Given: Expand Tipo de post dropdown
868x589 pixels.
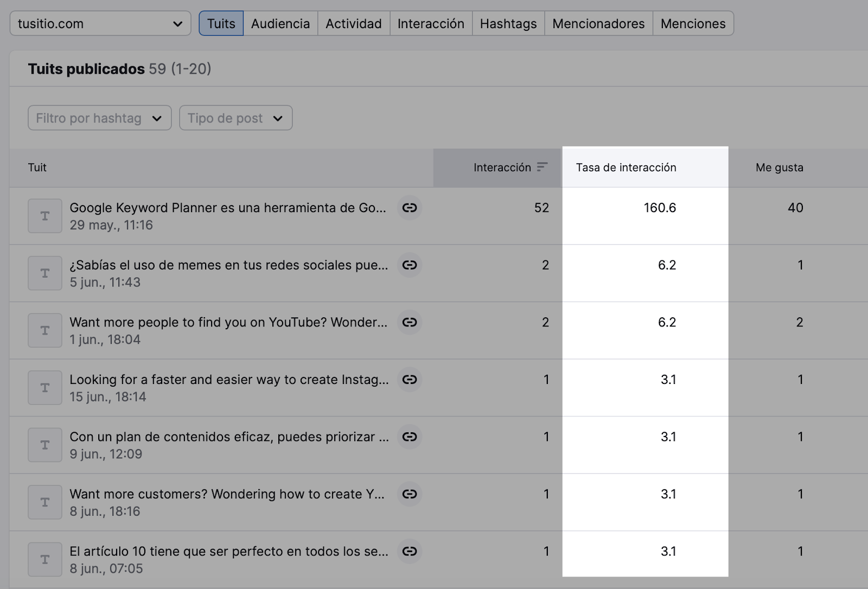Looking at the screenshot, I should [x=236, y=118].
